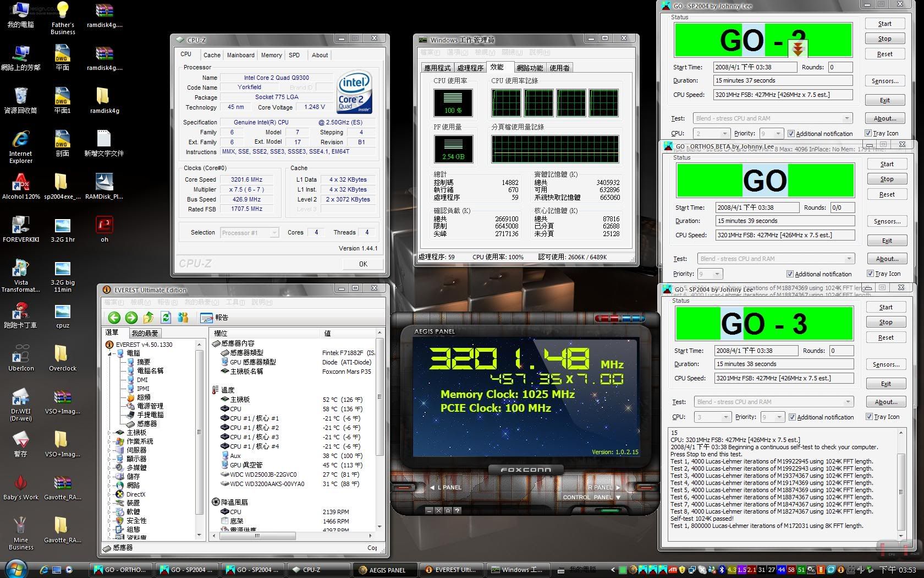
Task: Click EVEREST up-level toolbar icon
Action: [x=148, y=318]
